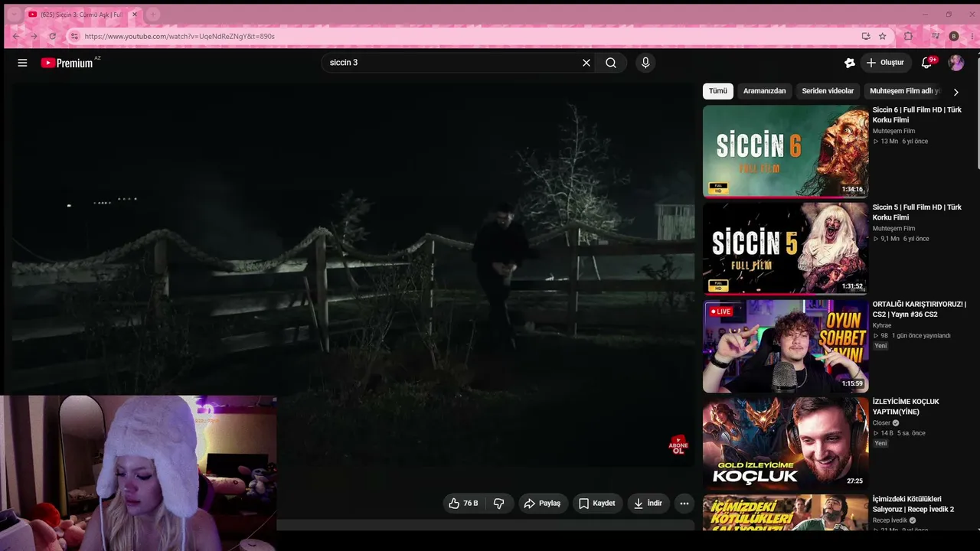Go back with the browser back arrow
Image resolution: width=980 pixels, height=551 pixels.
[x=15, y=36]
